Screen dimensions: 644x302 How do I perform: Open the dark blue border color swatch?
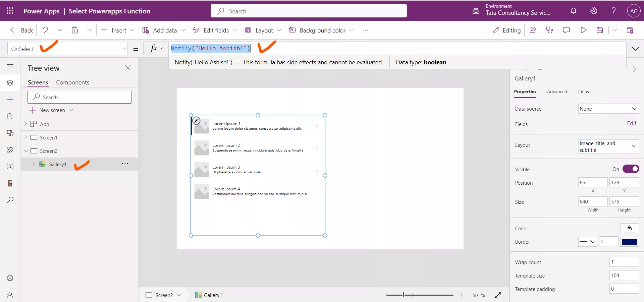pos(630,242)
